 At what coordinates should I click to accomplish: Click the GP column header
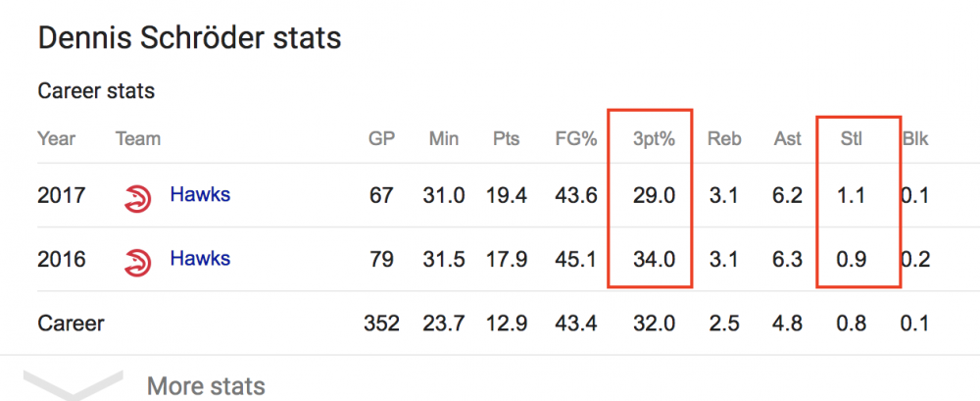tap(381, 139)
